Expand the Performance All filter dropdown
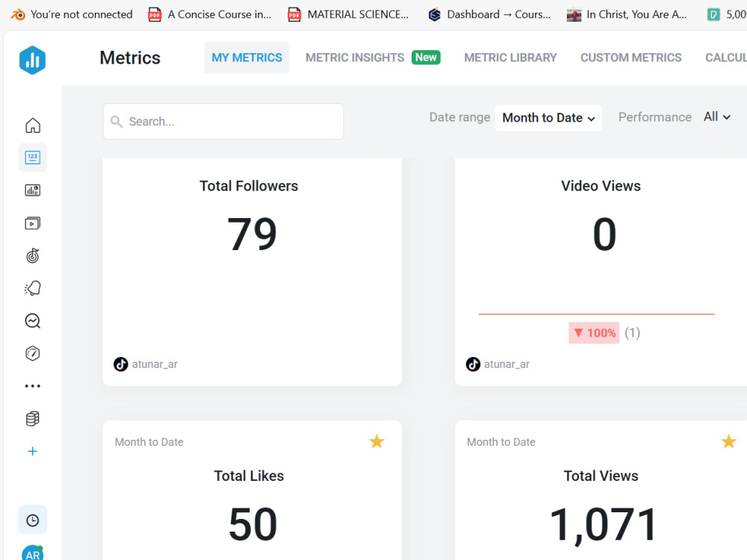 coord(716,116)
